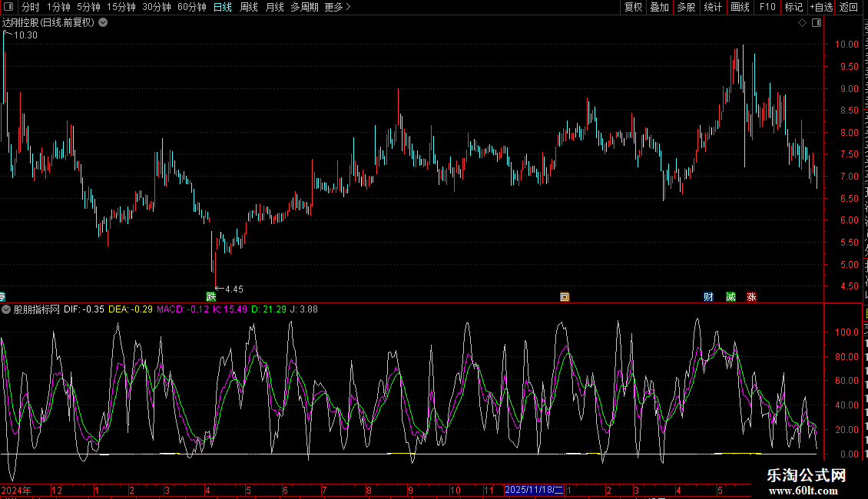Switch to the 30分钟 period

[x=157, y=7]
